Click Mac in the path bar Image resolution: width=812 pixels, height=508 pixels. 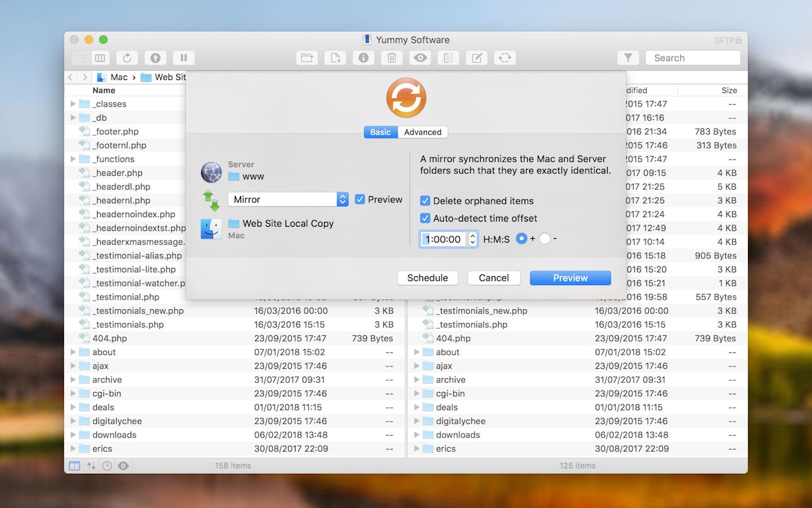tap(119, 77)
